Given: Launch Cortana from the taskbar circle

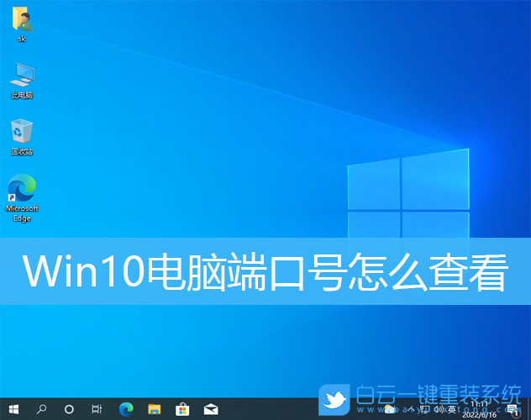Looking at the screenshot, I should click(x=69, y=410).
